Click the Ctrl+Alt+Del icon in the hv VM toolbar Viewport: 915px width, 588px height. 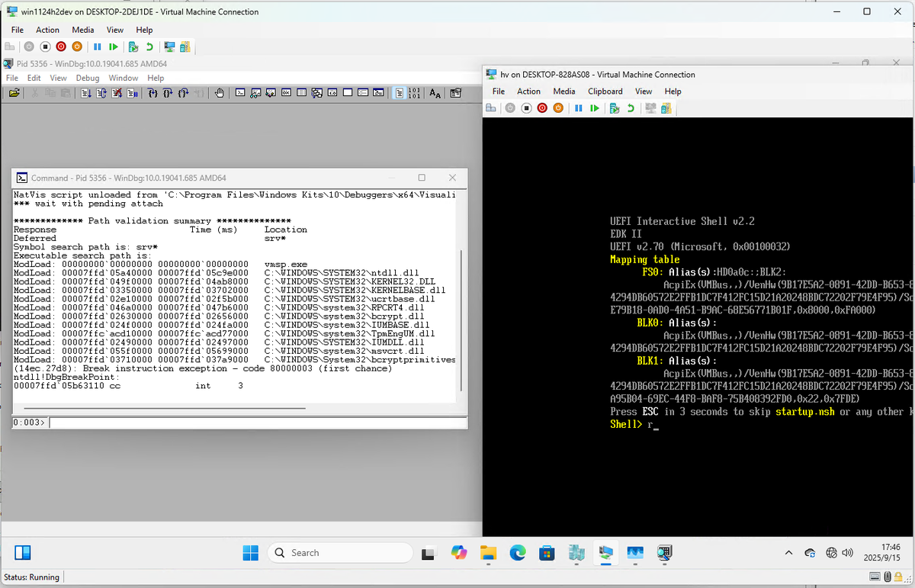[491, 108]
